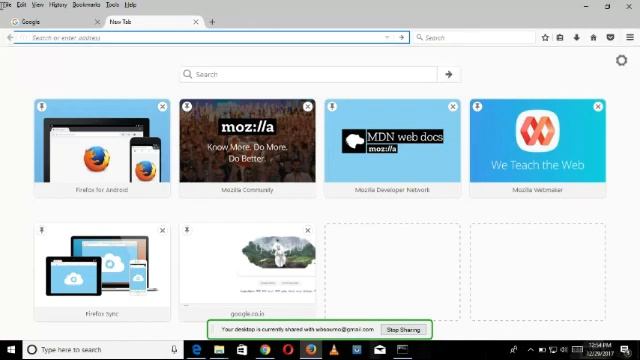Viewport: 640px width, 360px height.
Task: Open the Help menu
Action: tap(130, 5)
